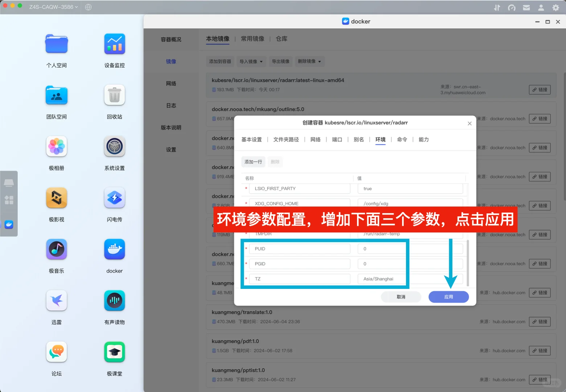Click 应用 to apply container settings

(x=448, y=297)
